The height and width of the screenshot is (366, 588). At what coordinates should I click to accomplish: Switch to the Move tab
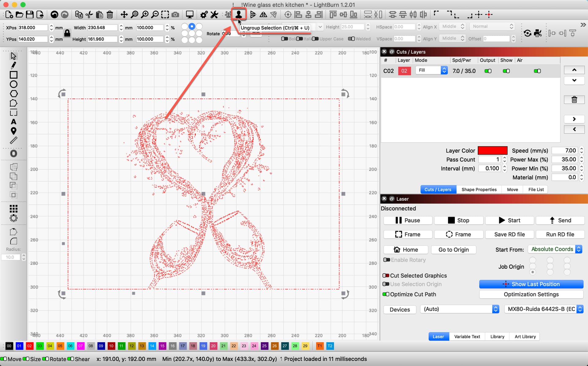point(513,189)
